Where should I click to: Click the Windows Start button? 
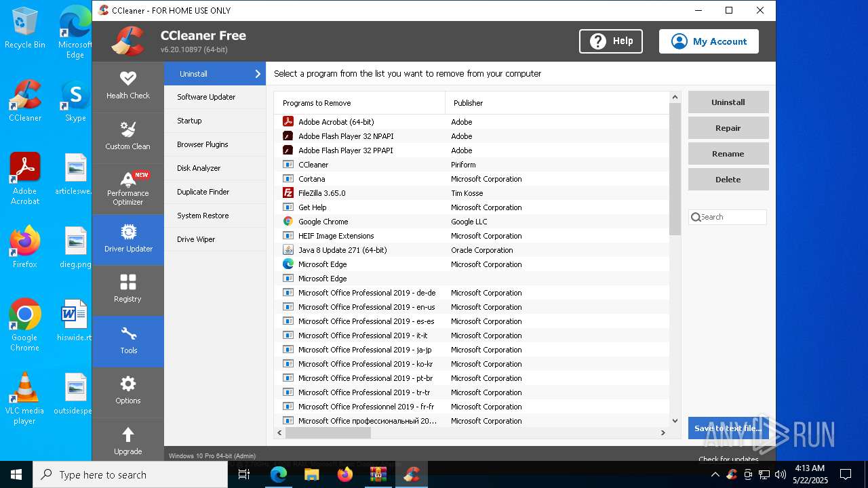(x=16, y=474)
